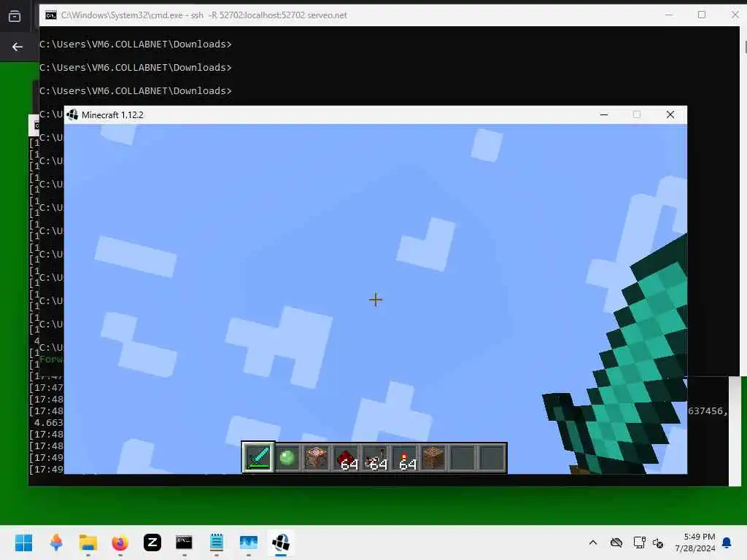Switch to the Minecraft taskbar icon
Image resolution: width=747 pixels, height=560 pixels.
(281, 542)
